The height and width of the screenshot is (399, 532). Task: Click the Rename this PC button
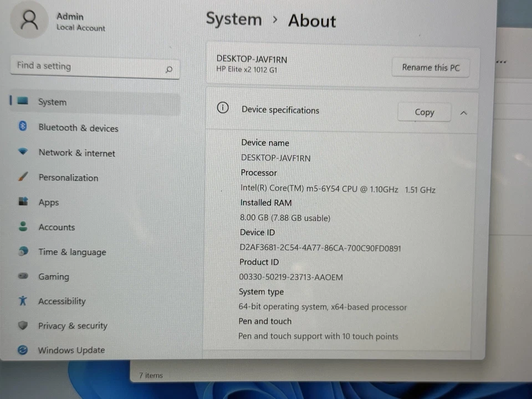431,68
